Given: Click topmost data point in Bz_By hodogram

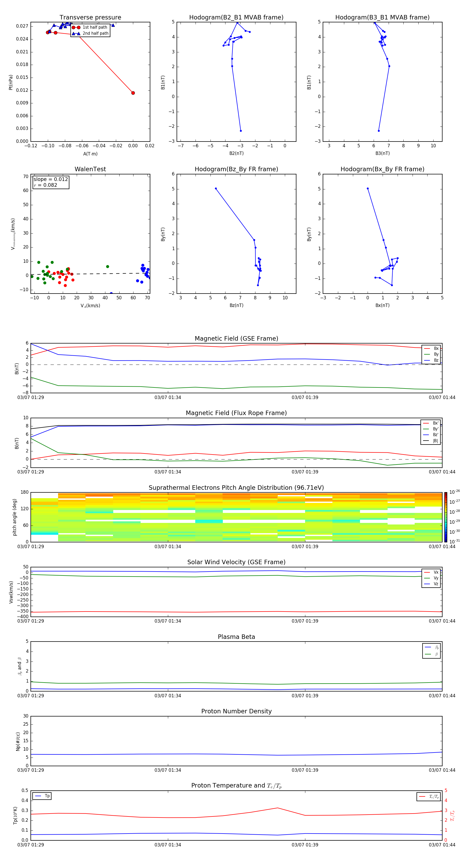Looking at the screenshot, I should [216, 189].
